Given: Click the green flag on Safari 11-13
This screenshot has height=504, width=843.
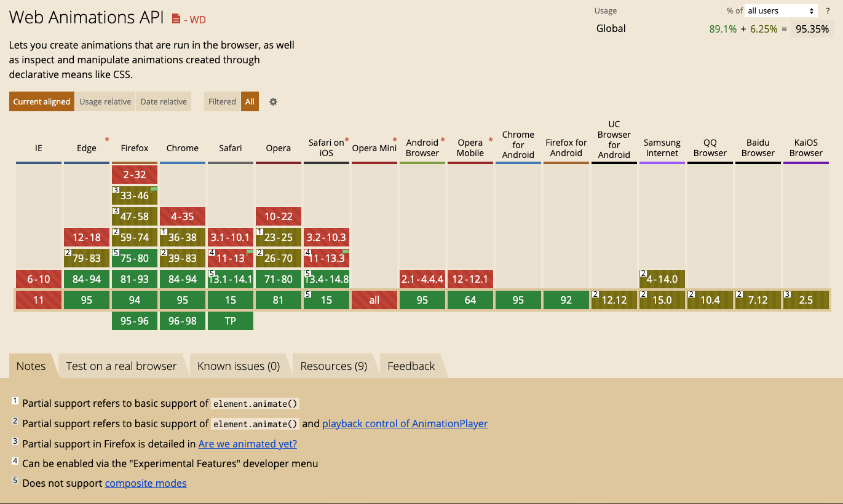Looking at the screenshot, I should [250, 252].
